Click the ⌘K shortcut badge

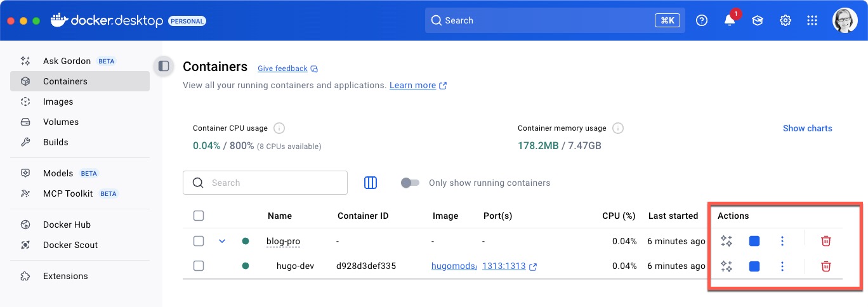point(667,20)
